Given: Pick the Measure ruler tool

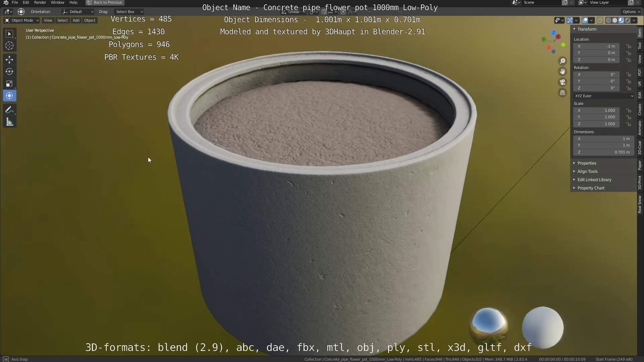Looking at the screenshot, I should coord(9,122).
